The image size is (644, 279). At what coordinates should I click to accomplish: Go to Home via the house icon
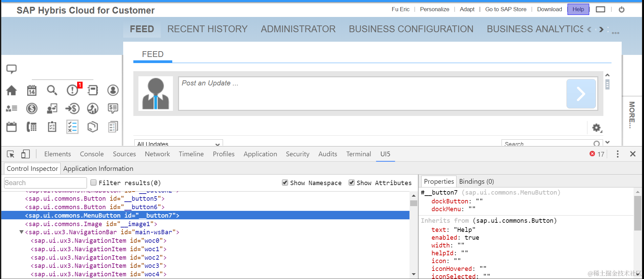[12, 90]
